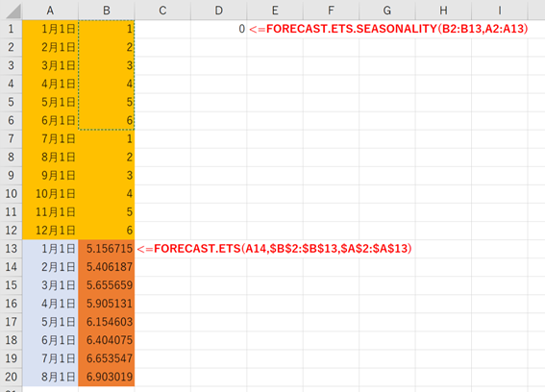Click cell with value 6.154603
Screen dimensions: 545x392
pyautogui.click(x=107, y=322)
